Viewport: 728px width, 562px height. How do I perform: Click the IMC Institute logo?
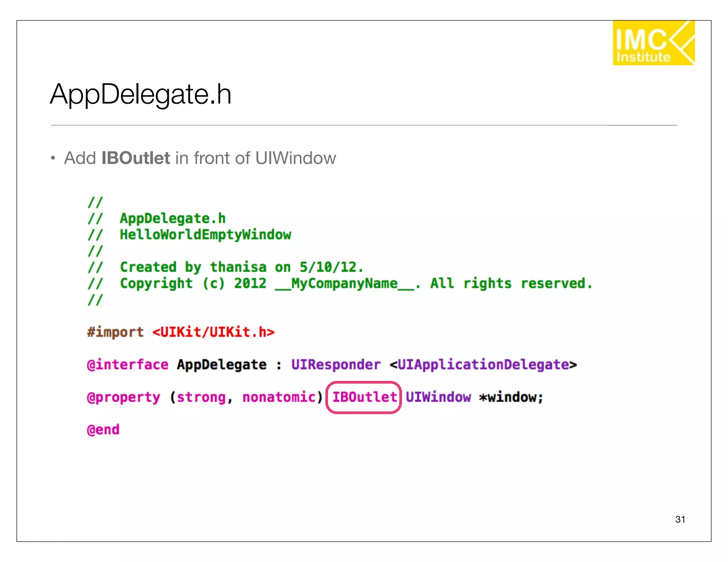coord(653,43)
